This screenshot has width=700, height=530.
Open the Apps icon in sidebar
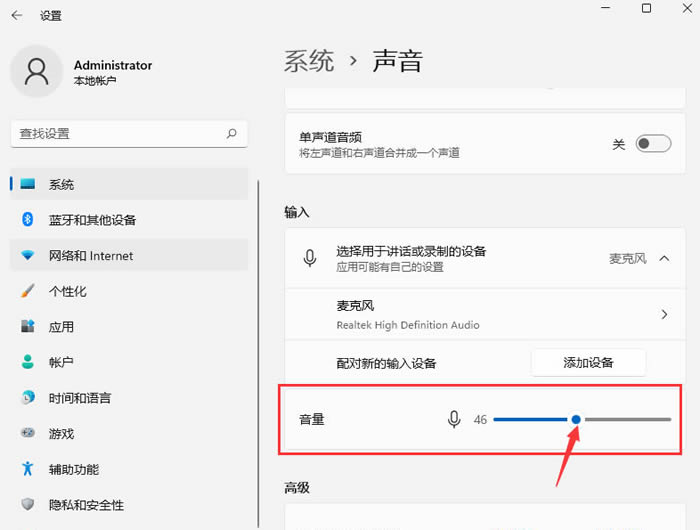(28, 327)
